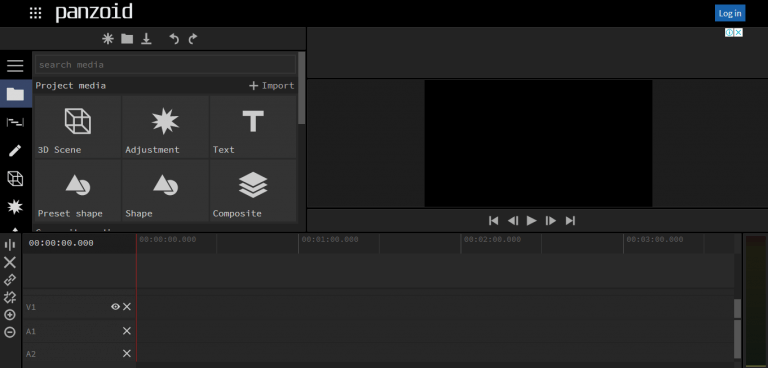The width and height of the screenshot is (768, 368).
Task: Toggle the snapping timeline tool icon
Action: click(x=10, y=297)
